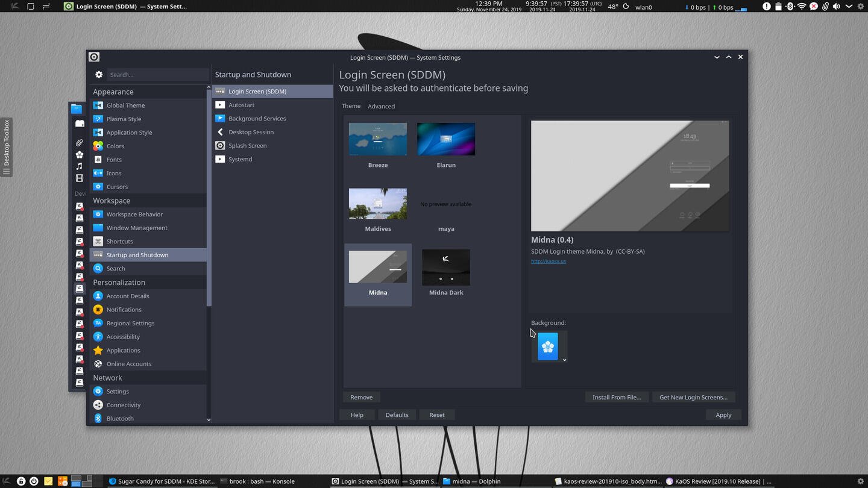Open Online Accounts settings

[148, 364]
